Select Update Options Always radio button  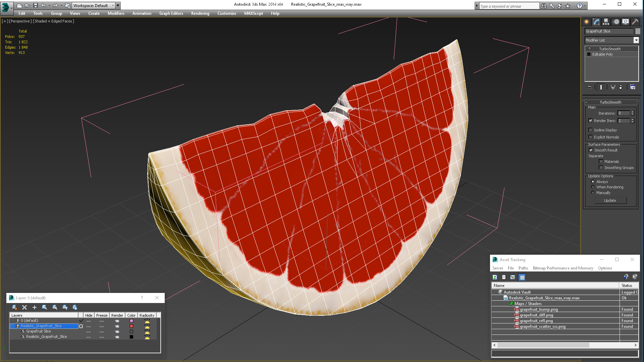point(593,181)
